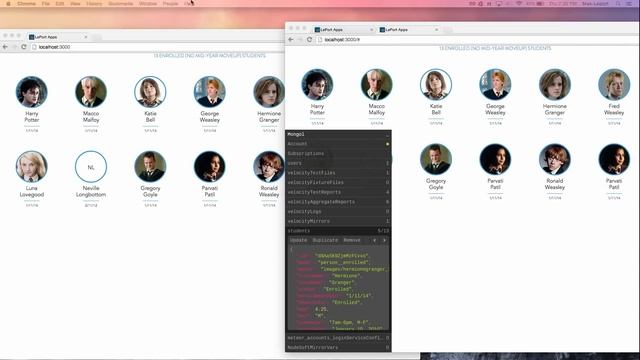Expand the Account row in Mongol
640x360 pixels.
(338, 144)
